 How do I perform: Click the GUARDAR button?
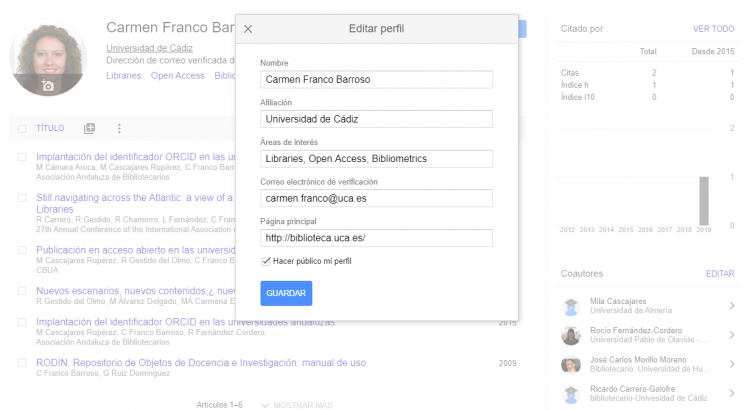[286, 293]
